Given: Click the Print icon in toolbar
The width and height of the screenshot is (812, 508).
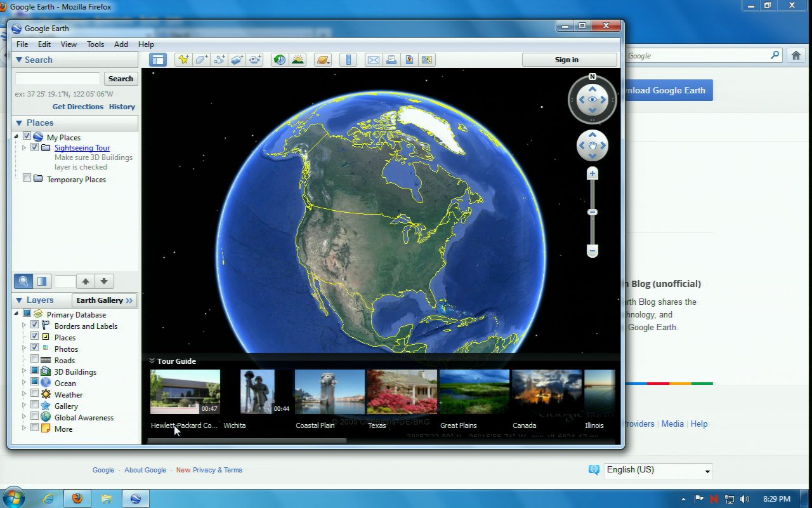Looking at the screenshot, I should tap(391, 60).
